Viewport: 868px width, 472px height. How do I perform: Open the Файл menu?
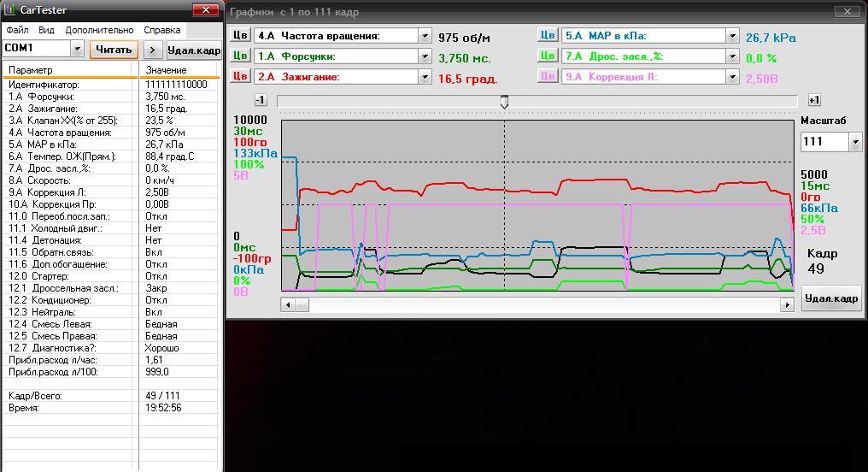click(x=16, y=30)
